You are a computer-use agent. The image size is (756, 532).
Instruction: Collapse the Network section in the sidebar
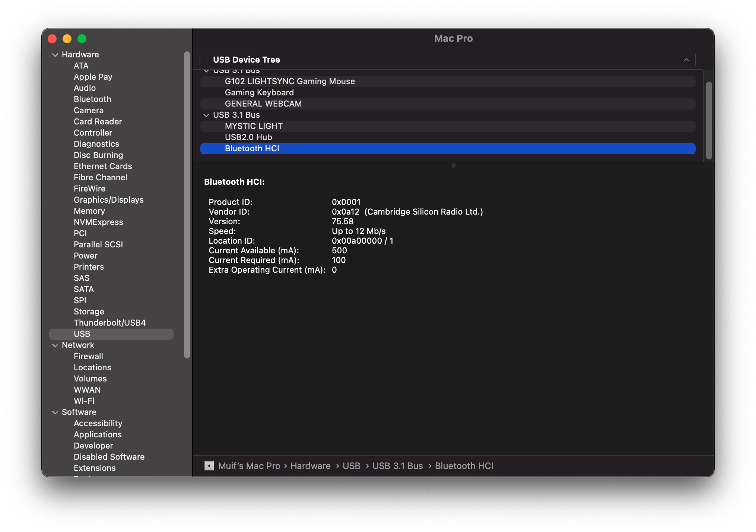click(x=55, y=345)
